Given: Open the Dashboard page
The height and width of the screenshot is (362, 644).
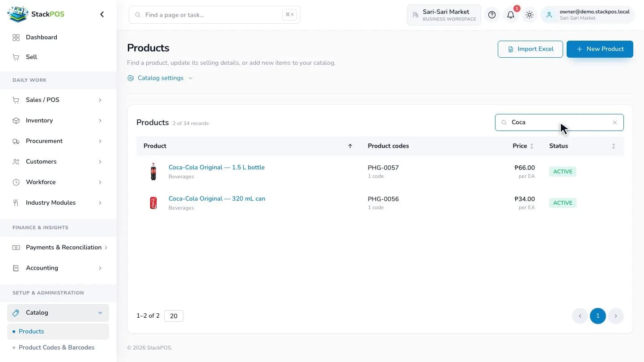Looking at the screenshot, I should [58, 38].
